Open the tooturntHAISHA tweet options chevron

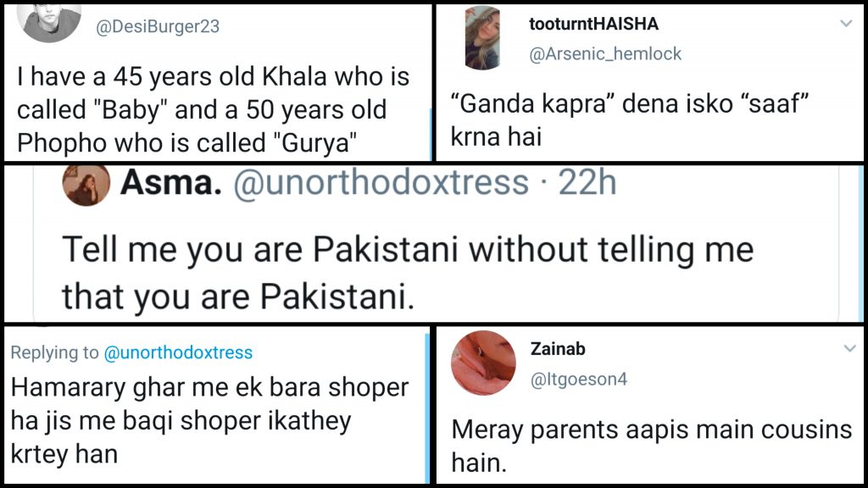[x=845, y=24]
